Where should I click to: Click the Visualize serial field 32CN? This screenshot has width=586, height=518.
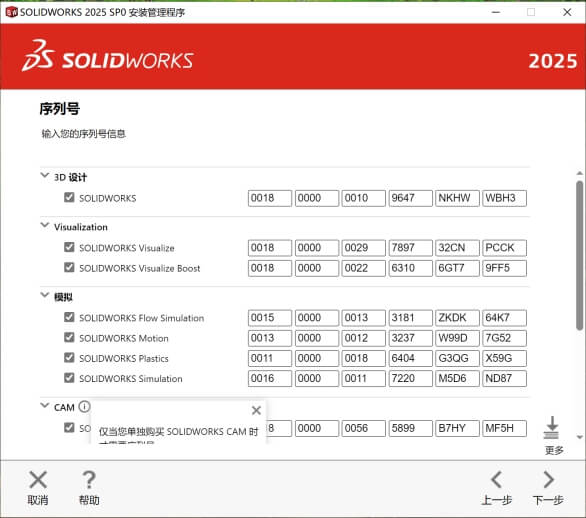tap(457, 248)
